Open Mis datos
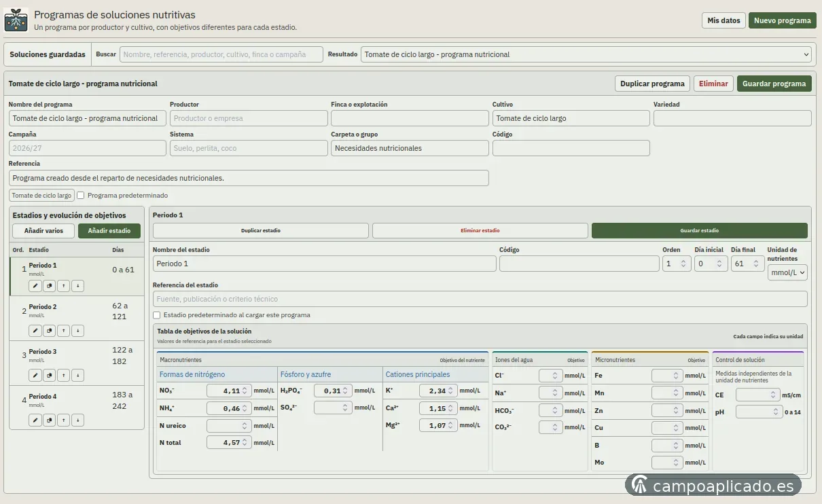 pos(723,20)
